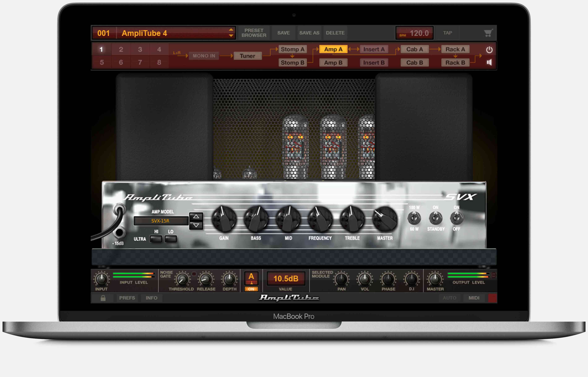
Task: Open the AmpliTube 4 preset name dropdown
Action: pyautogui.click(x=176, y=33)
